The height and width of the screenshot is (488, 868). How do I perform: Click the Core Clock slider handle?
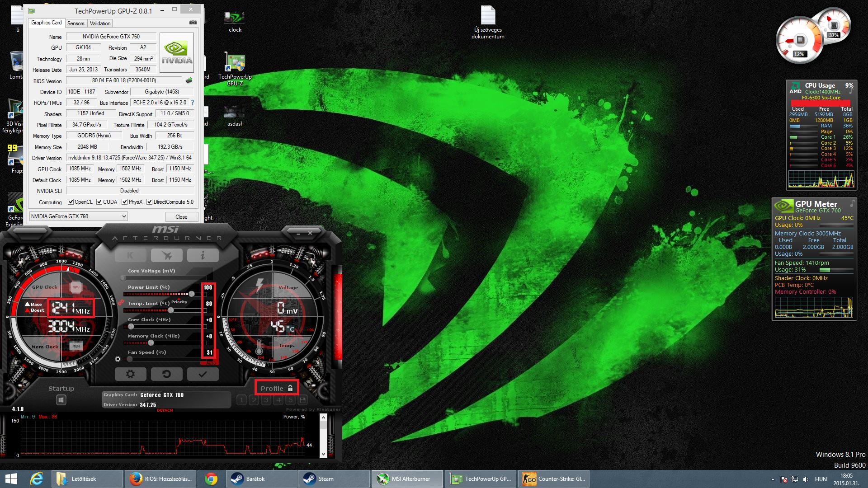tap(131, 326)
